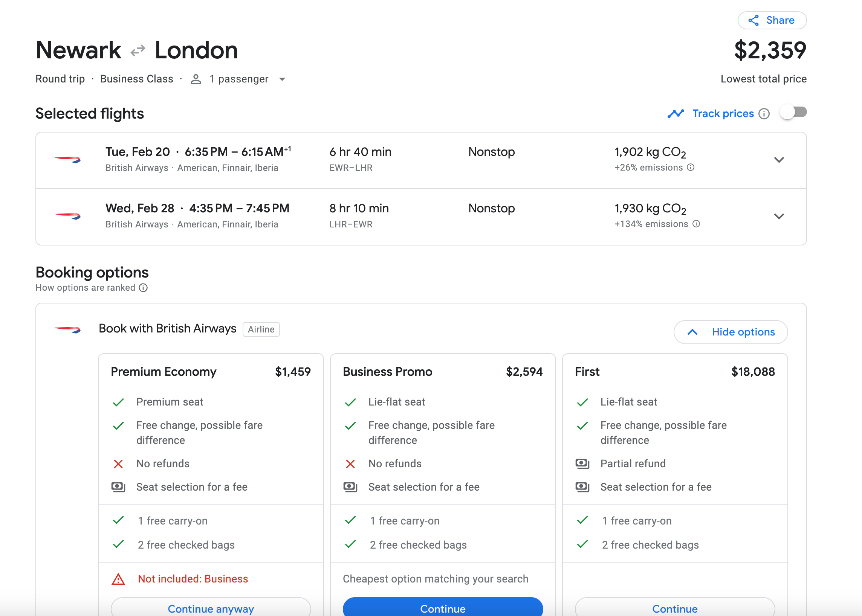Viewport: 862px width, 616px height.
Task: Click the British Airways logo on Feb 20 flight
Action: coord(67,160)
